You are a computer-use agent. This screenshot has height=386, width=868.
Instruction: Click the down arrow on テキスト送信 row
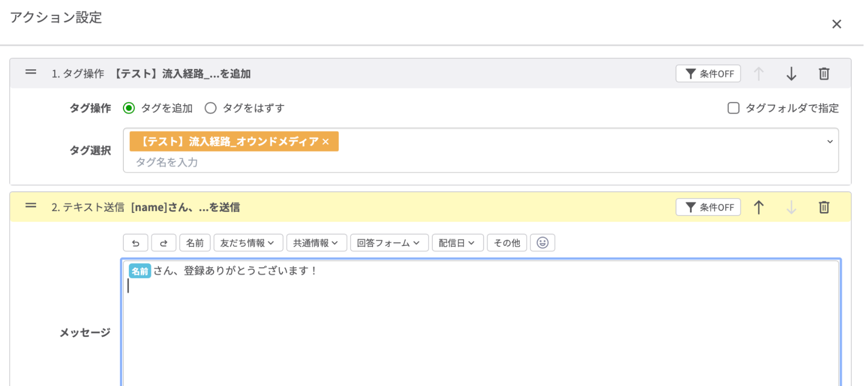tap(791, 207)
